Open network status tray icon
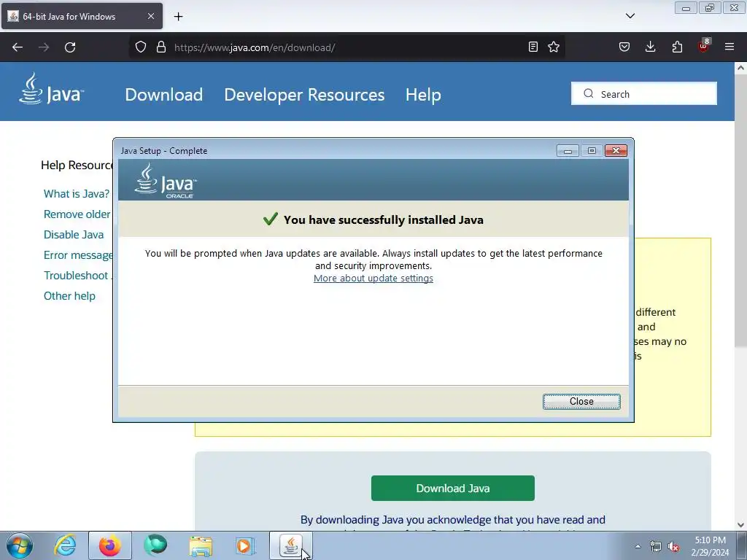 tap(656, 547)
